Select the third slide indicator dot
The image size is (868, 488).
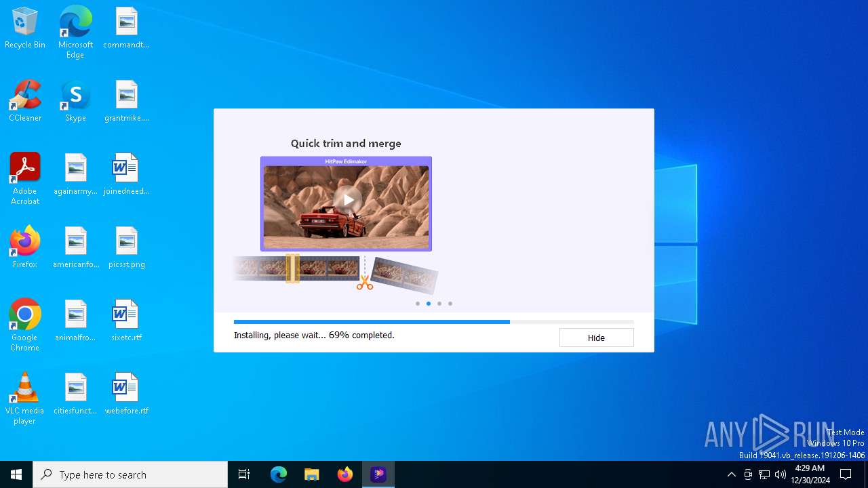coord(439,304)
